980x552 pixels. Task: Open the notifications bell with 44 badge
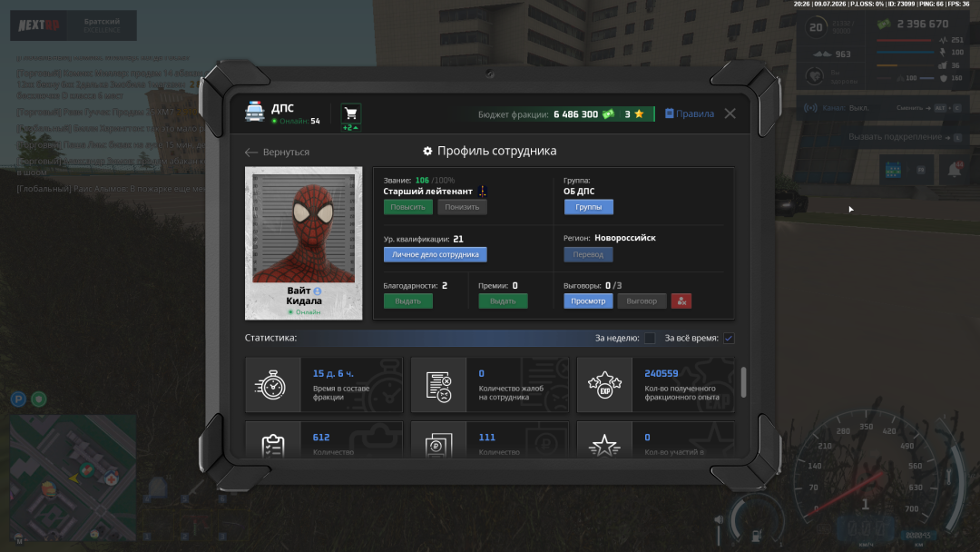click(x=955, y=170)
